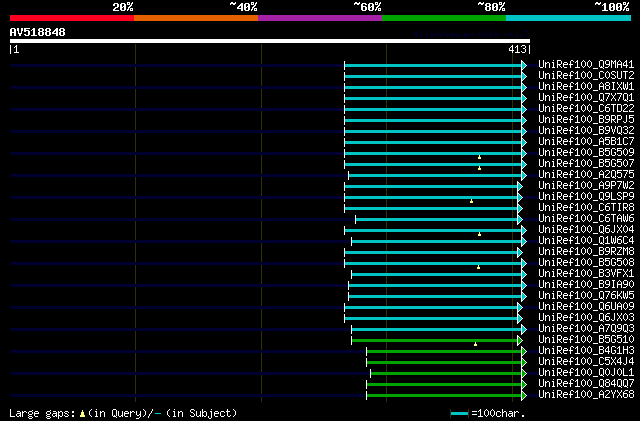This screenshot has height=421, width=640.
Task: Click the green alignment bar of UniRef100_B5G510
Action: coord(437,340)
